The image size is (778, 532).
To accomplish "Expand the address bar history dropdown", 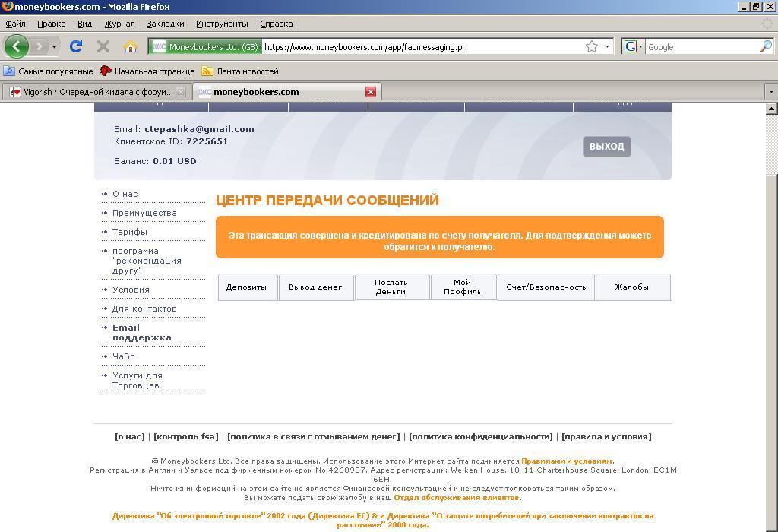I will coord(607,46).
